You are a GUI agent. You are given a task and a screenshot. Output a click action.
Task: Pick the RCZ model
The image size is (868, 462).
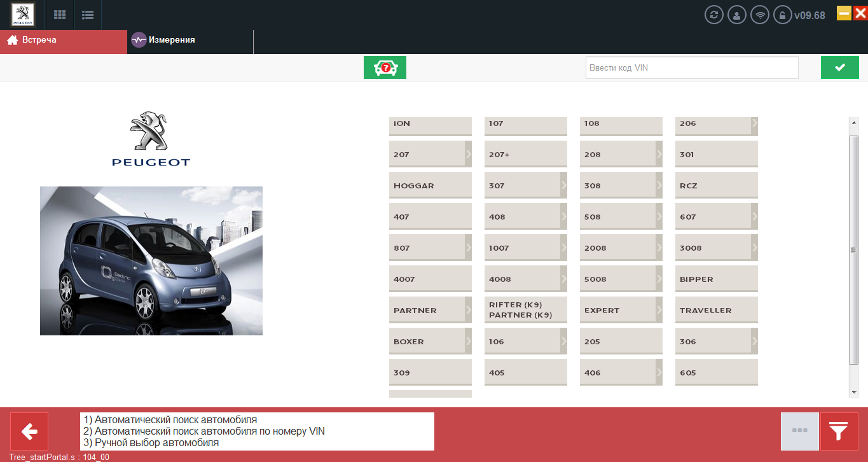point(717,185)
